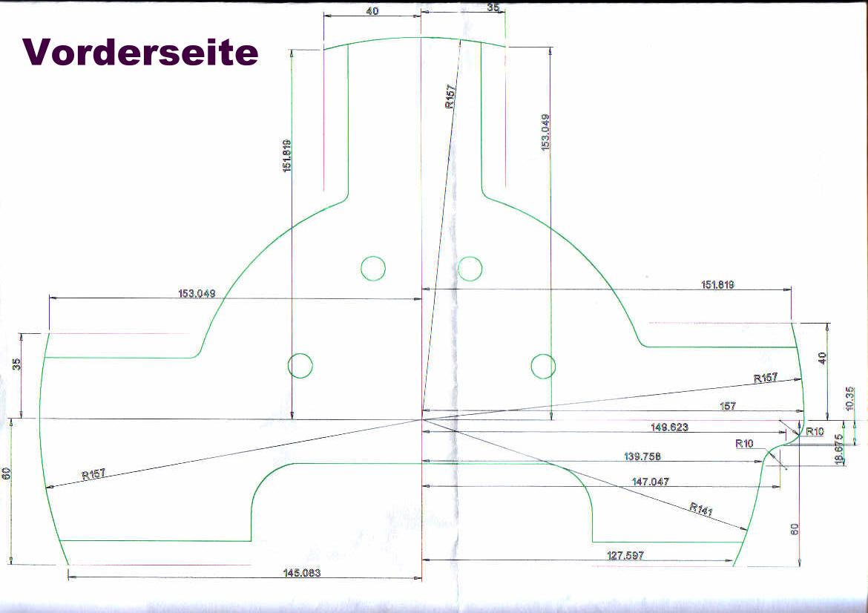Viewport: 868px width, 613px height.
Task: Click the upper-right small circle hole
Action: (x=470, y=267)
